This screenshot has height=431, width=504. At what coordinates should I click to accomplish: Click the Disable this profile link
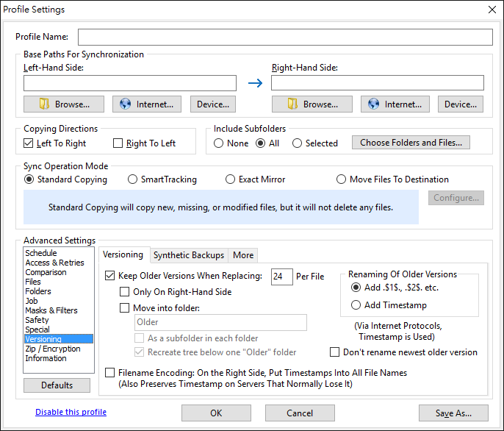[71, 412]
